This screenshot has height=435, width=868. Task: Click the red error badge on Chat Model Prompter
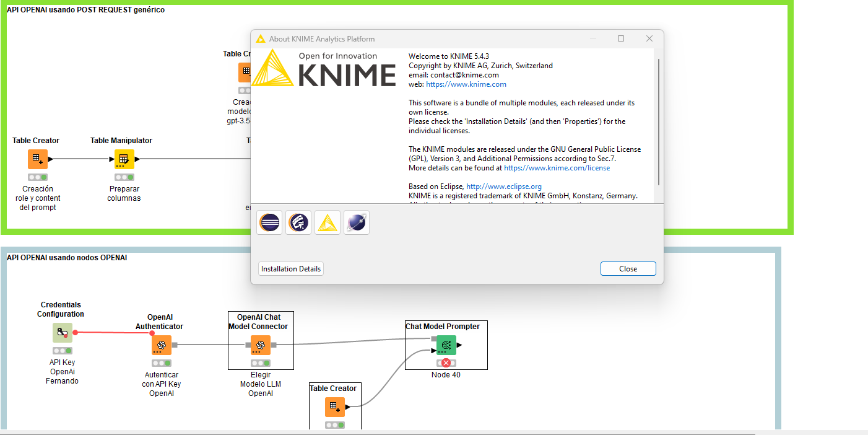[446, 363]
